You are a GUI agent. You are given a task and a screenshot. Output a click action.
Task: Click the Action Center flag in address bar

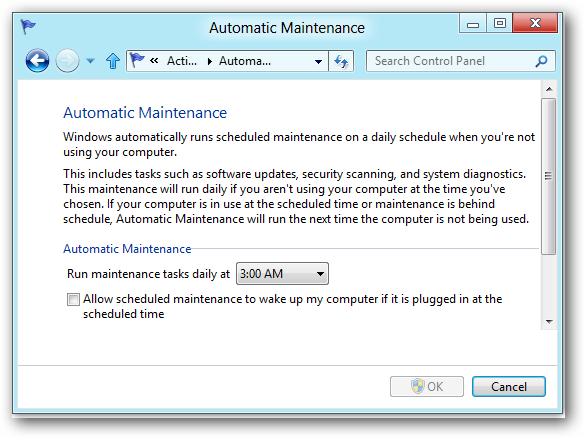point(137,60)
